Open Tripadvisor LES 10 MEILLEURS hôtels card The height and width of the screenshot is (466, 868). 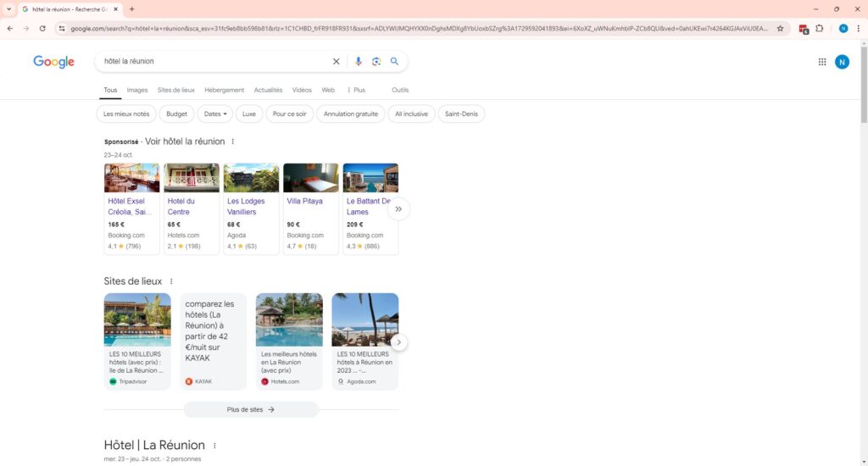click(137, 341)
